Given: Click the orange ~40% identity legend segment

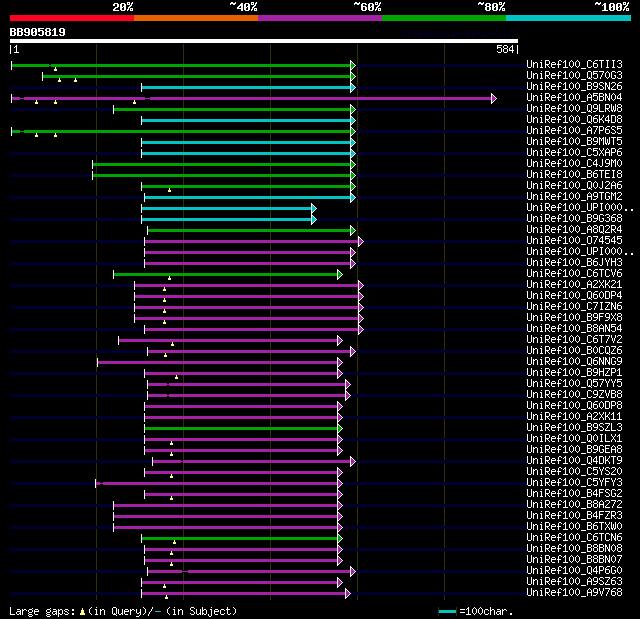Looking at the screenshot, I should pos(195,18).
